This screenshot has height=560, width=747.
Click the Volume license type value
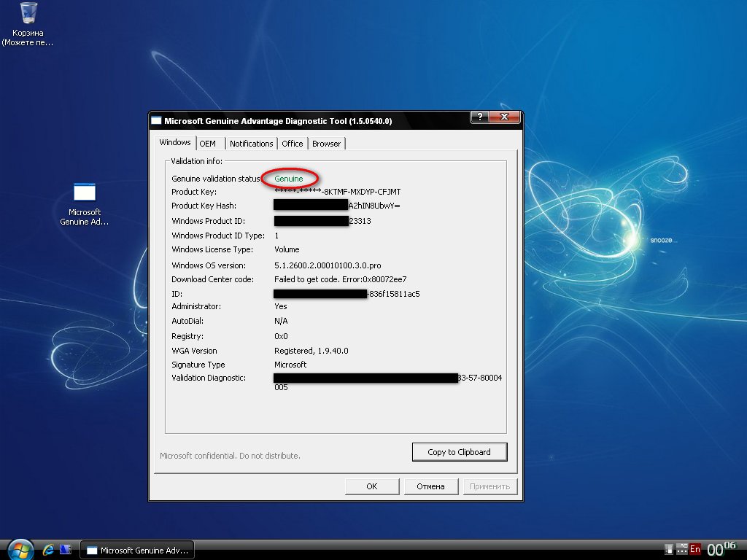[287, 249]
